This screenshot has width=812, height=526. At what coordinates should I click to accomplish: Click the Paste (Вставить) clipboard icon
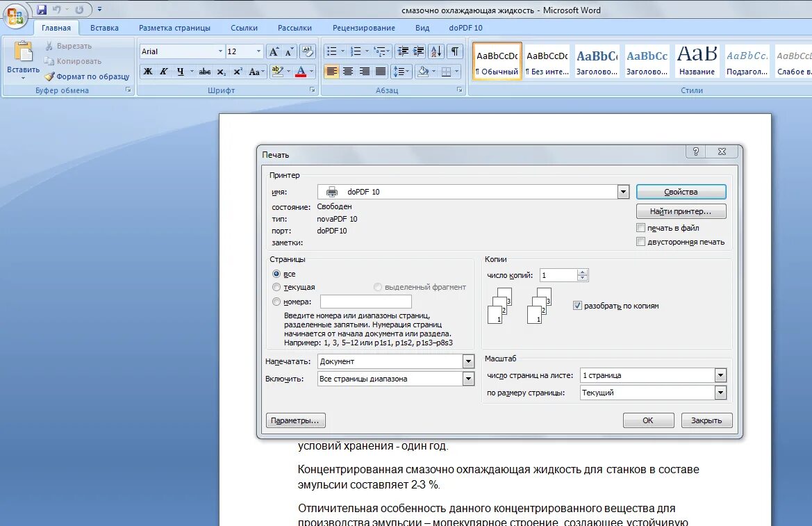[x=24, y=52]
